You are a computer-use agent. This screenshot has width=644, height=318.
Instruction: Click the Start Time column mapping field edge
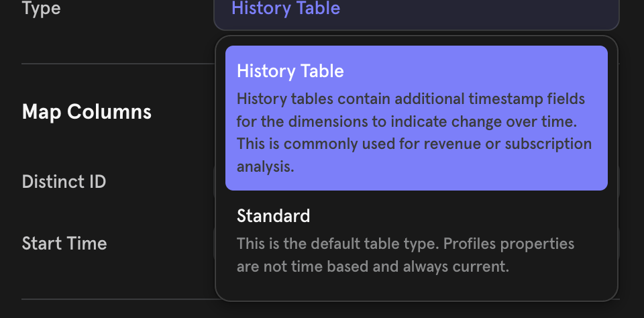click(214, 242)
